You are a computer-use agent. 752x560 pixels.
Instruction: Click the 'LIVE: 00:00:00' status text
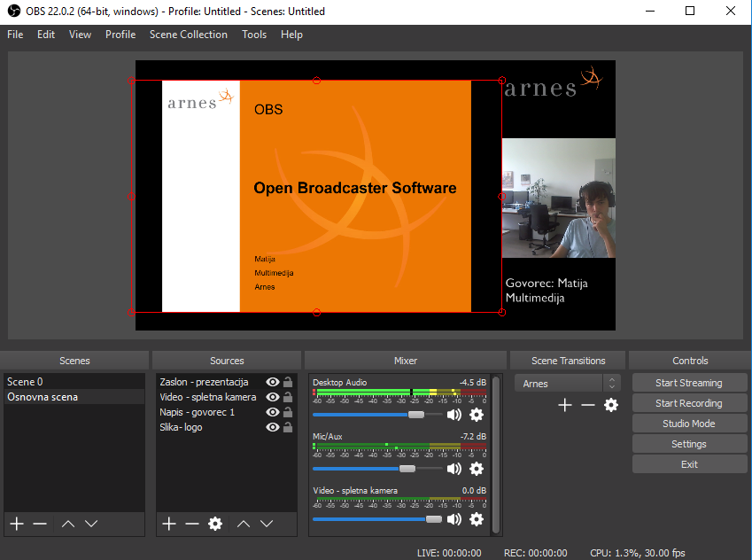(449, 553)
